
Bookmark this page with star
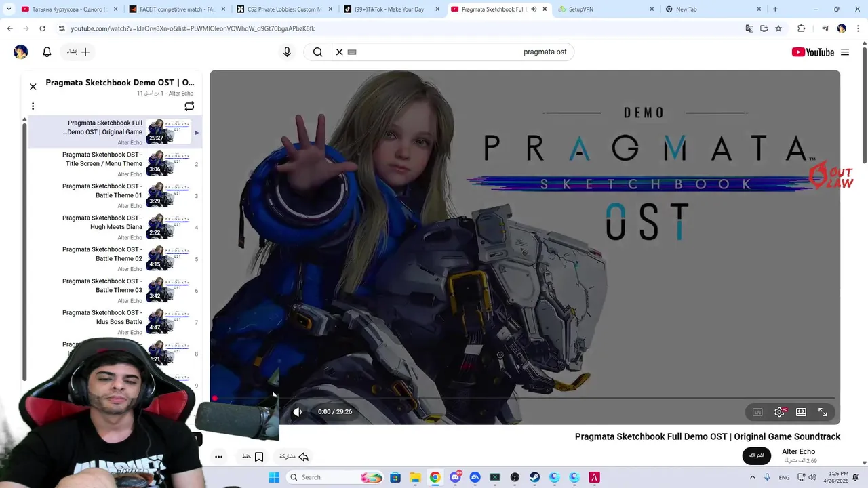[x=778, y=28]
